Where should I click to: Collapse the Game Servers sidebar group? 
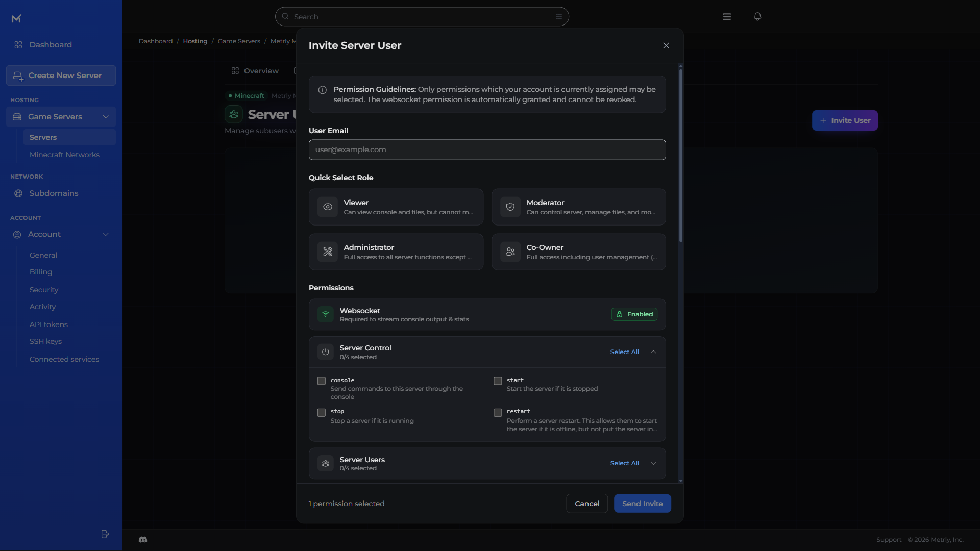pos(106,117)
